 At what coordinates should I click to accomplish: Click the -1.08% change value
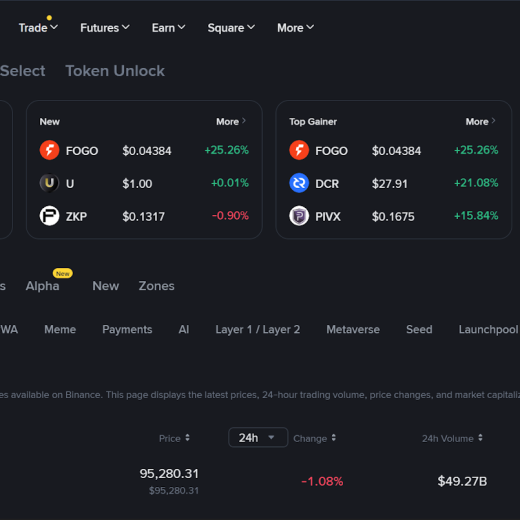click(x=322, y=481)
